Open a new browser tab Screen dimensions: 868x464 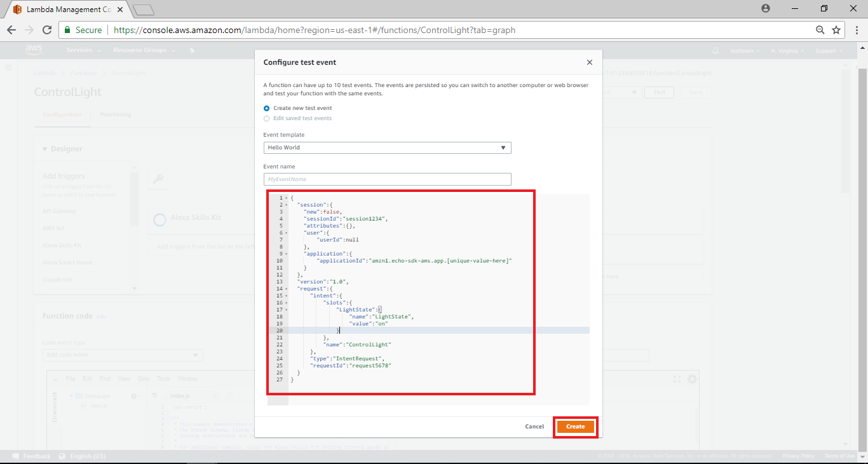point(144,10)
